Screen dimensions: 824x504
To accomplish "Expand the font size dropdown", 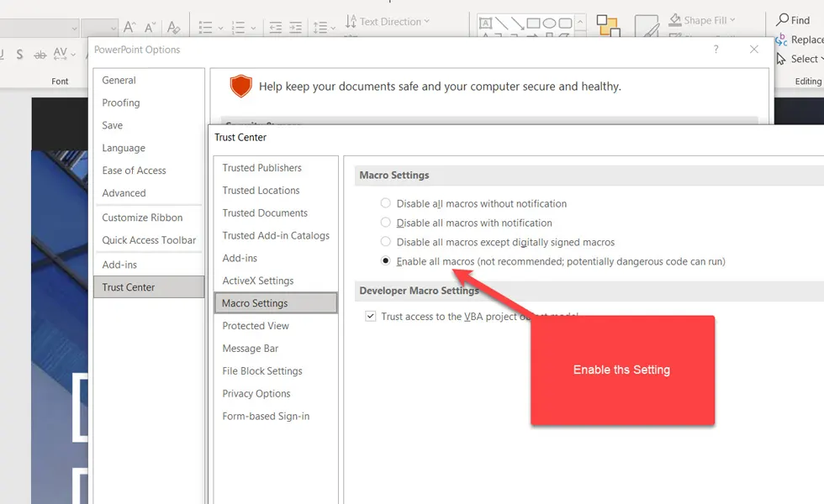I will coord(114,29).
